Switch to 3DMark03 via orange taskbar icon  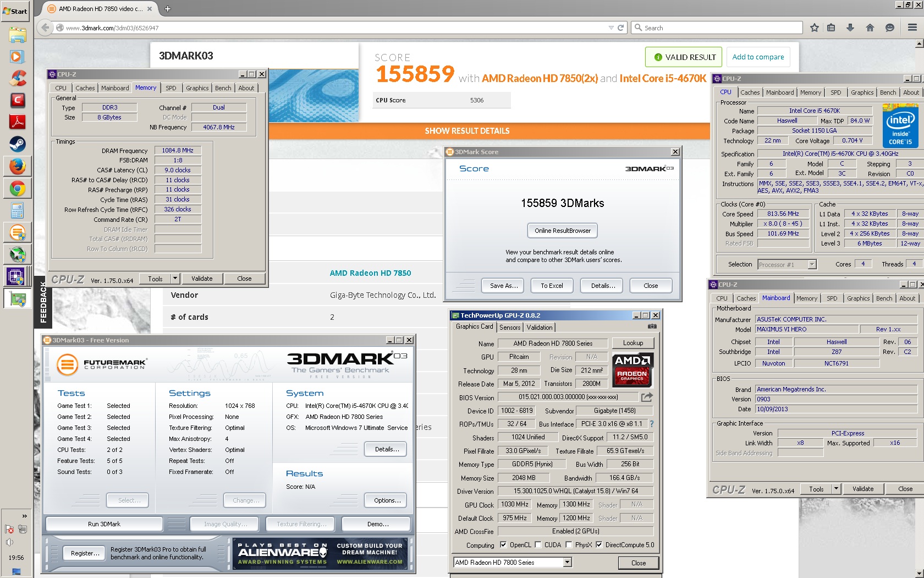coord(17,232)
